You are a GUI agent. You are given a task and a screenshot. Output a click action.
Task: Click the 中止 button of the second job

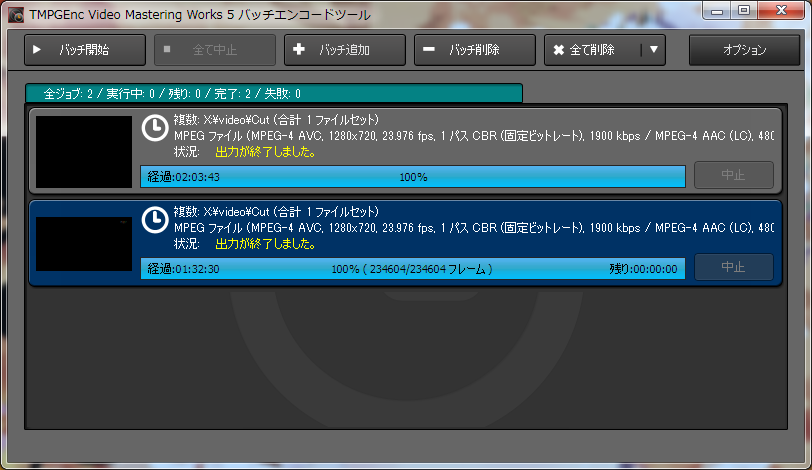(734, 267)
